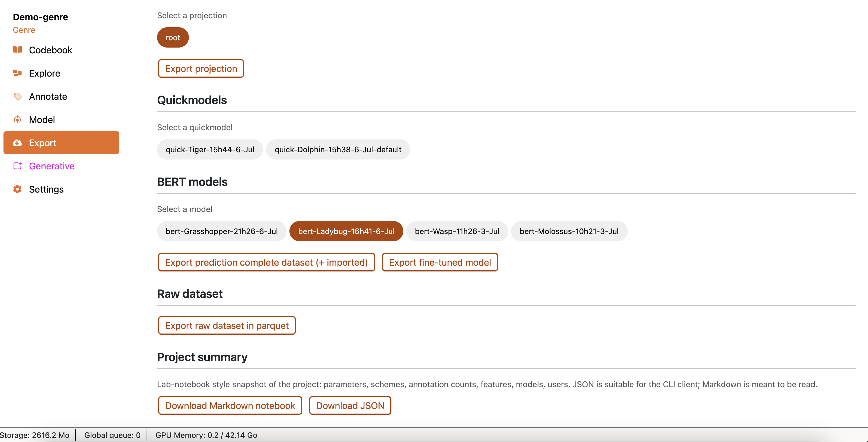This screenshot has height=442, width=868.
Task: Click Download JSON button
Action: [350, 405]
